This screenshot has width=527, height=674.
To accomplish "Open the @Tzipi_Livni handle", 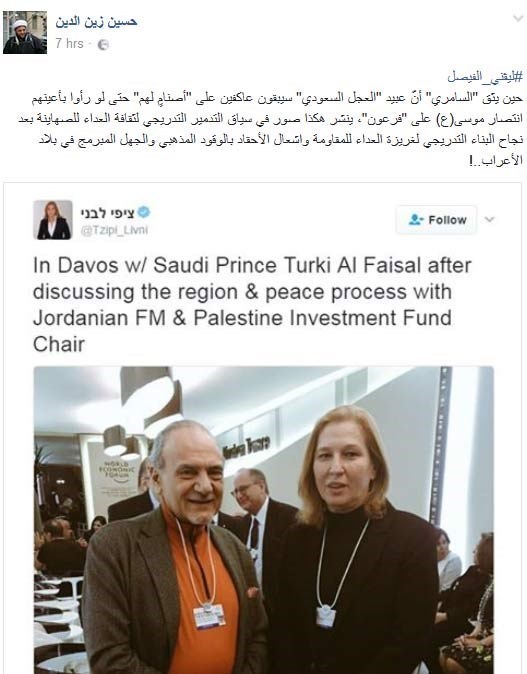I will (114, 230).
